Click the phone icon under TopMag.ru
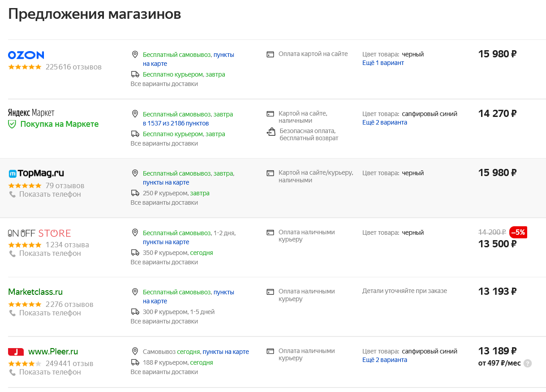This screenshot has height=392, width=546. (x=13, y=194)
